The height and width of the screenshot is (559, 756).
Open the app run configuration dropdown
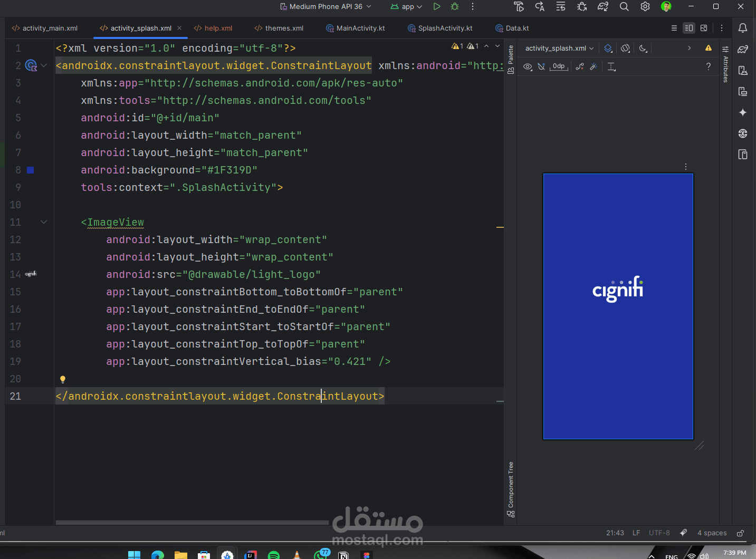pyautogui.click(x=406, y=6)
